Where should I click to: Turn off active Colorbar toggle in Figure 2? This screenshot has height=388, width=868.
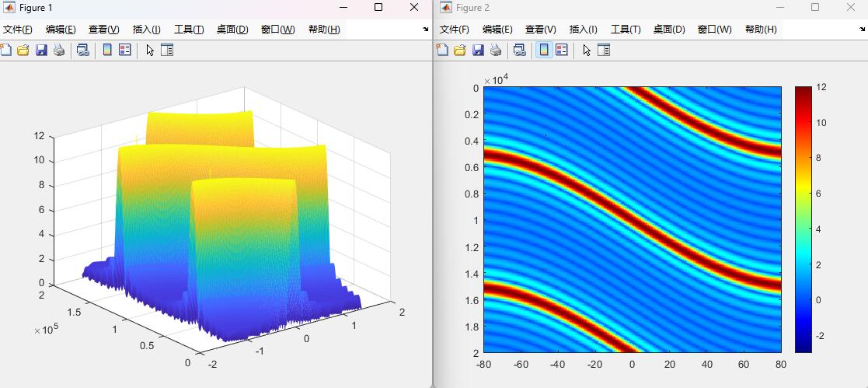tap(544, 51)
